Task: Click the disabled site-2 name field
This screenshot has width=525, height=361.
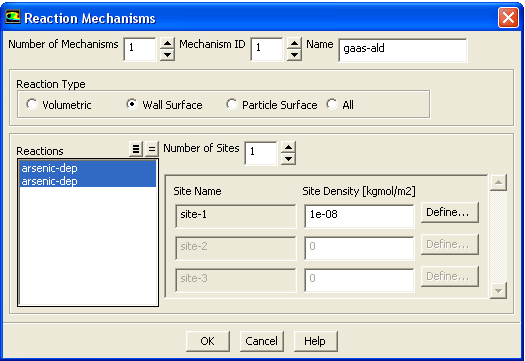Action: (236, 248)
